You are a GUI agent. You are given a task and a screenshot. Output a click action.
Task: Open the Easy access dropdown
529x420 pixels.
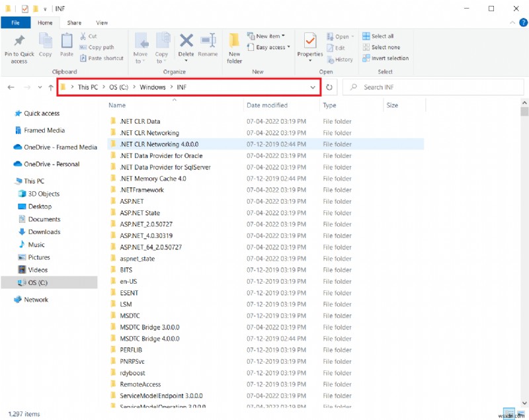[268, 47]
